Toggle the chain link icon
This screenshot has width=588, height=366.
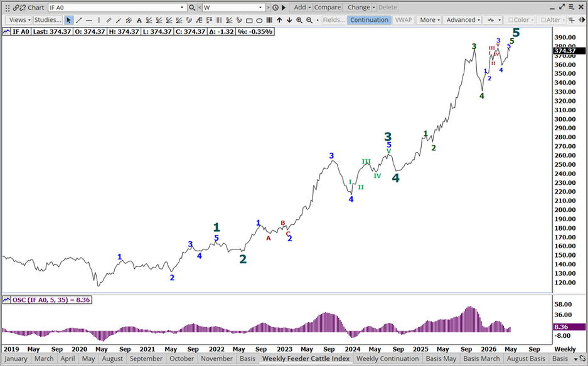(x=16, y=8)
